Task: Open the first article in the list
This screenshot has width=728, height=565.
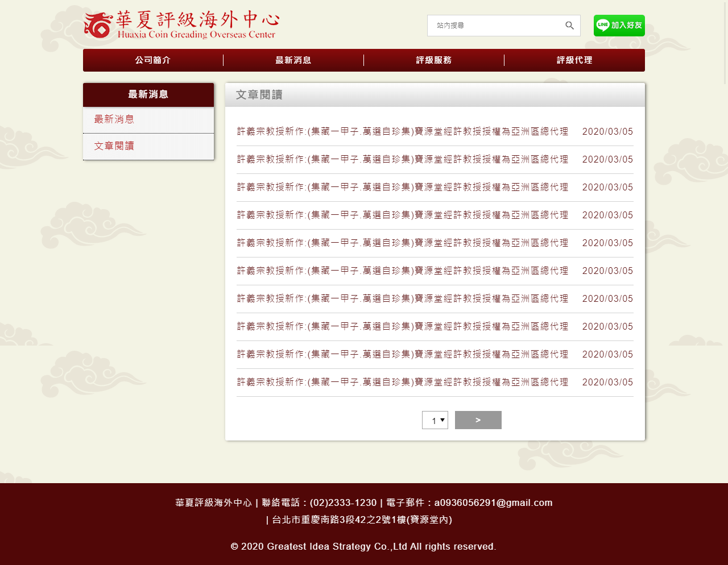Action: click(x=403, y=132)
